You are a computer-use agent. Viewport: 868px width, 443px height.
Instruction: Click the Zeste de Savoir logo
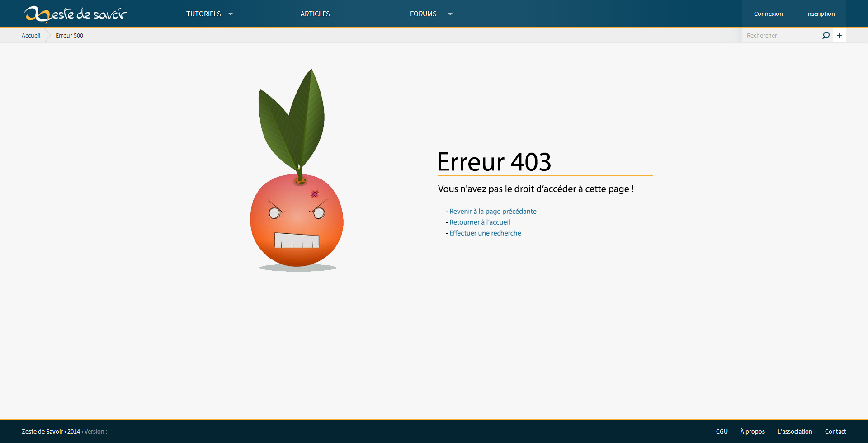[75, 14]
